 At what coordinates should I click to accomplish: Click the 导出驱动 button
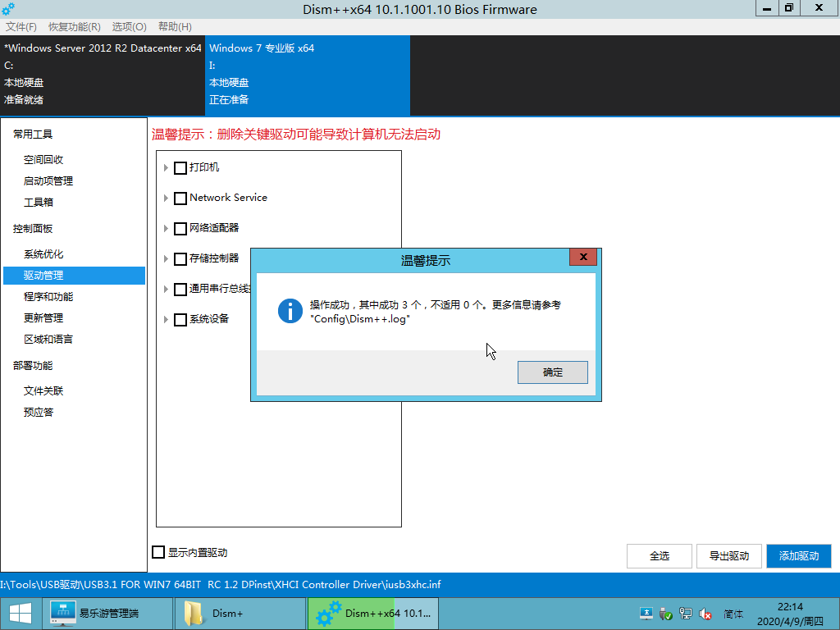(x=728, y=556)
